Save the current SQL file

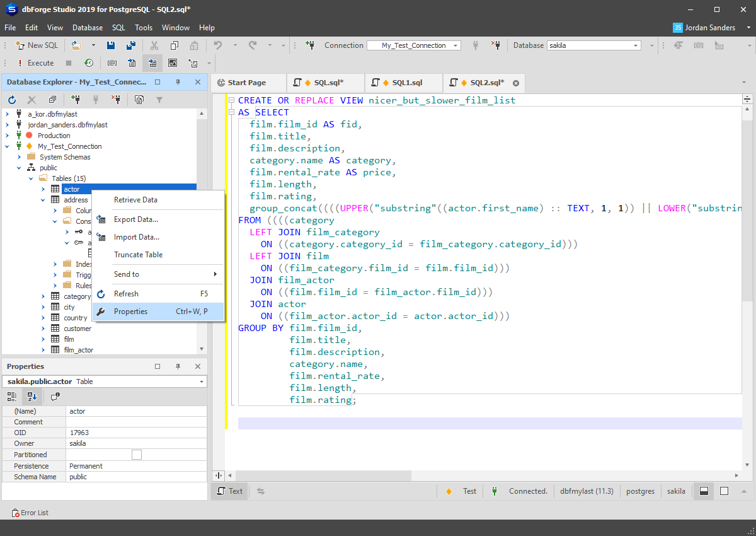[x=110, y=45]
